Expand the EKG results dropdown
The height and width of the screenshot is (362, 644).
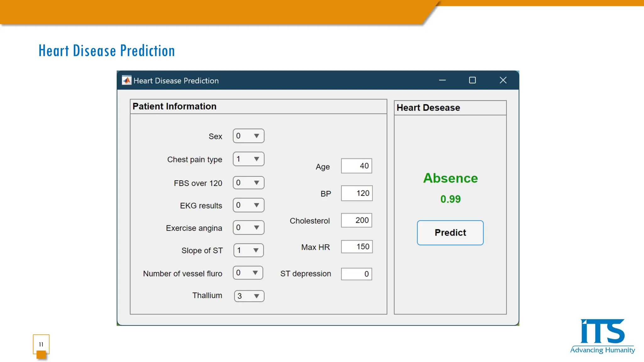[248, 205]
